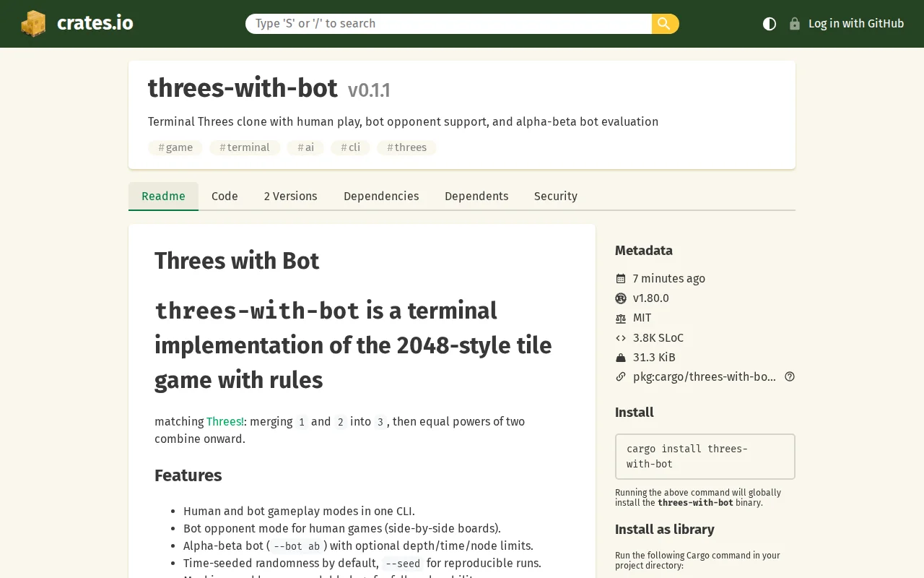Open the MIT license link
Image resolution: width=924 pixels, height=578 pixels.
[642, 318]
